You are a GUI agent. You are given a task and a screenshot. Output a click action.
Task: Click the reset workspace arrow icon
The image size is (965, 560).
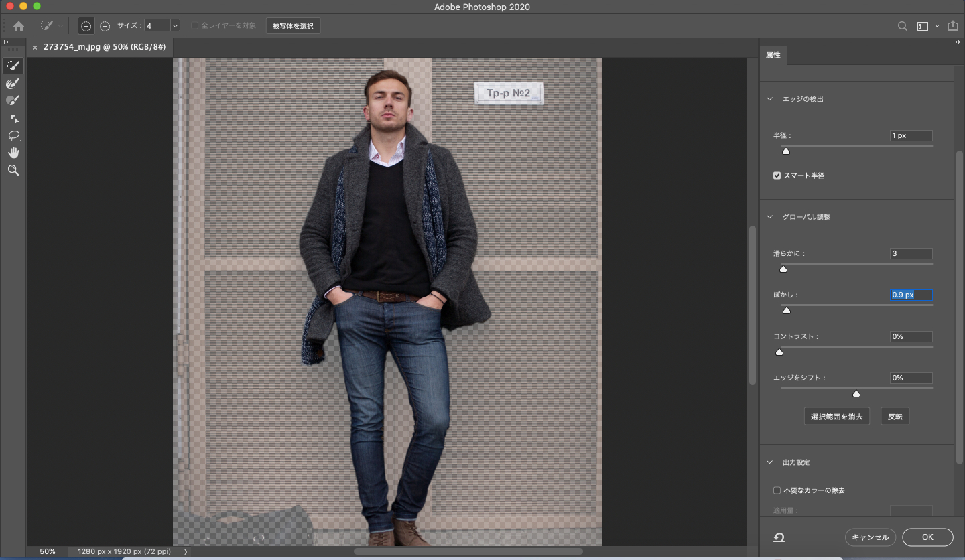tap(779, 537)
